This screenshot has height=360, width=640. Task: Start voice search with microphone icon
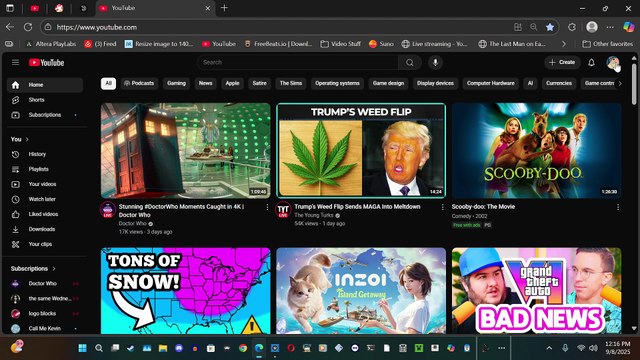coord(436,62)
